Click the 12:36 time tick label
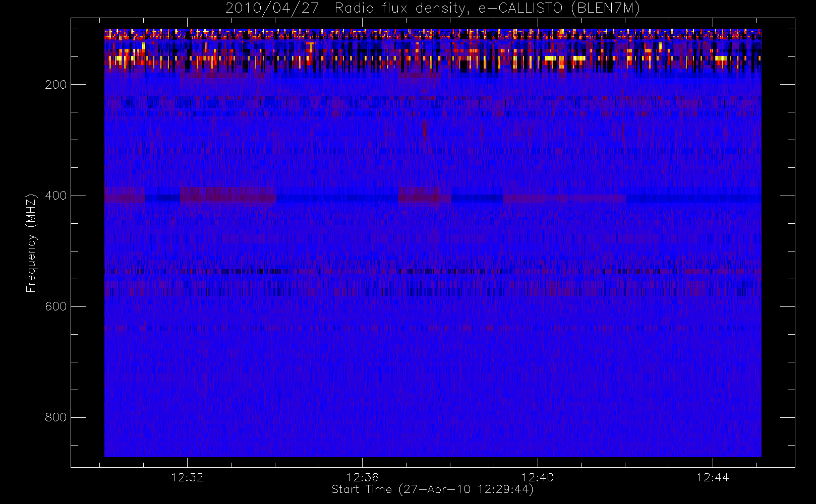This screenshot has width=816, height=504. [x=363, y=477]
